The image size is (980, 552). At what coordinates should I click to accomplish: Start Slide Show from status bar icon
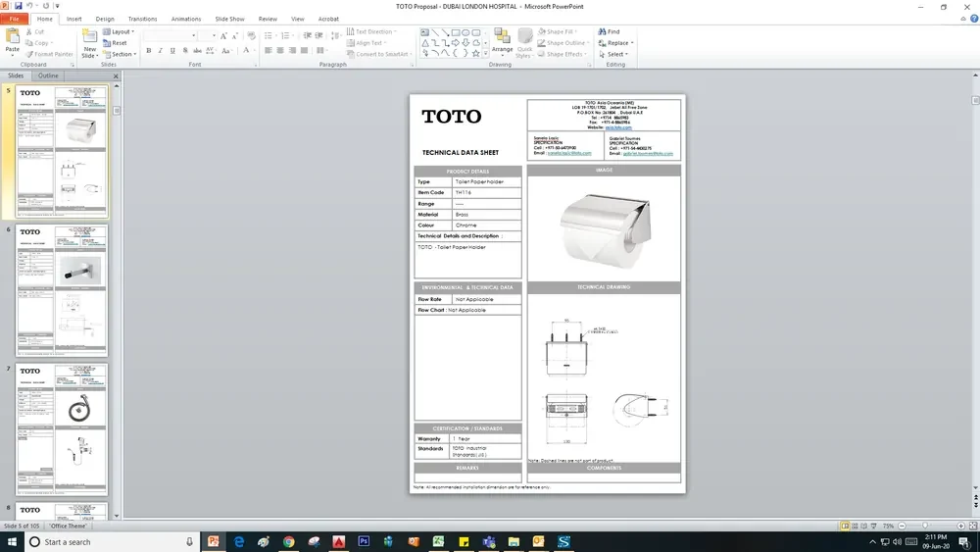point(874,526)
